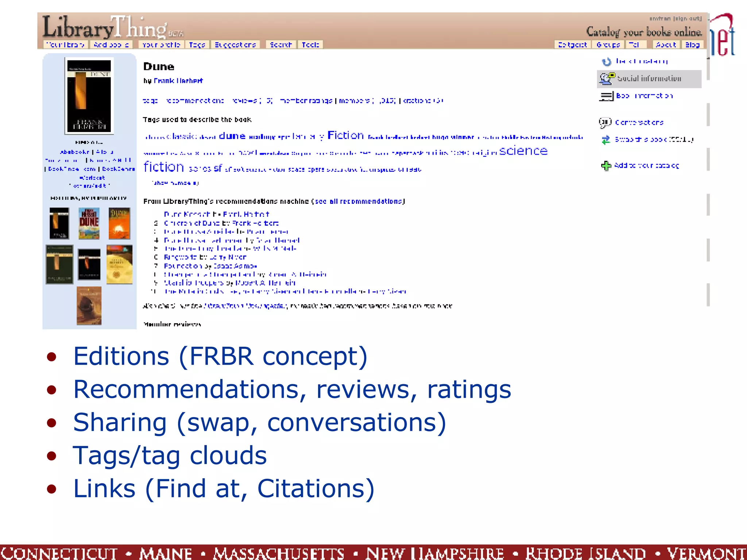
Task: Click the green plus Add to catalog icon
Action: (606, 166)
